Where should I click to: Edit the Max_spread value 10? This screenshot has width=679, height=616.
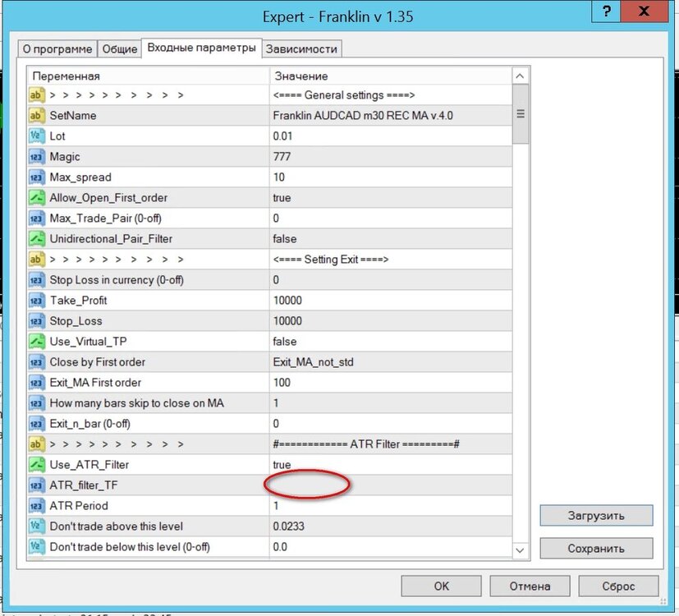390,177
